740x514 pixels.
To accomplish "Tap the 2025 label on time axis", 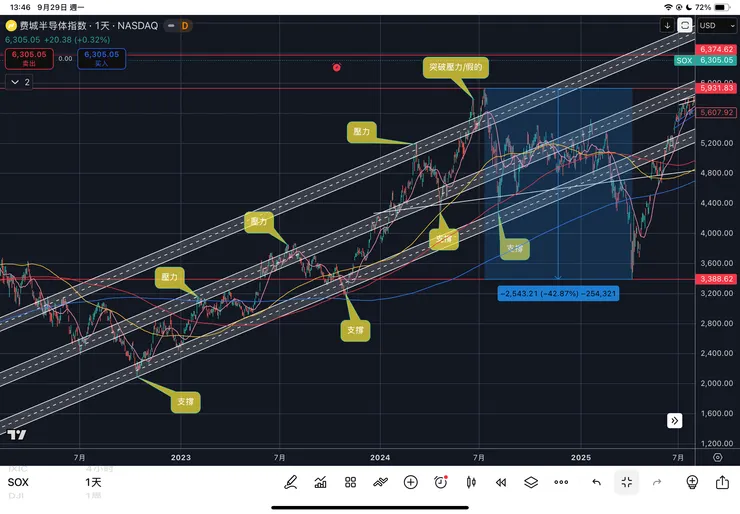I will point(580,457).
